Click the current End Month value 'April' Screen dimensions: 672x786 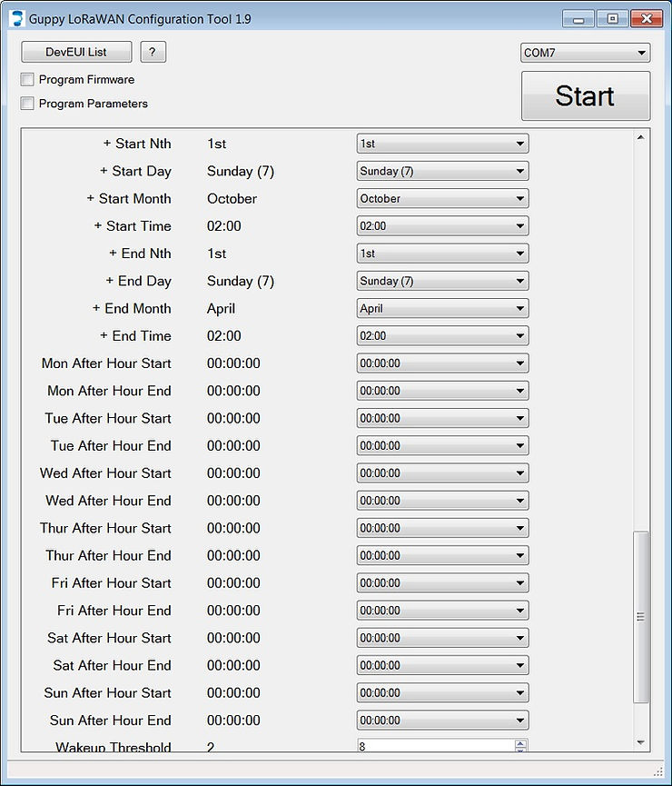click(221, 308)
